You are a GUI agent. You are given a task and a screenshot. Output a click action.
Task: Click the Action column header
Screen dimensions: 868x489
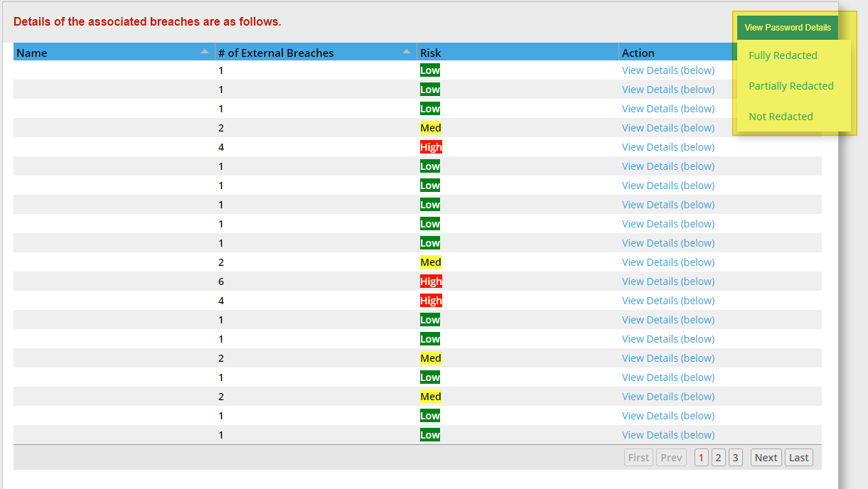pyautogui.click(x=677, y=52)
